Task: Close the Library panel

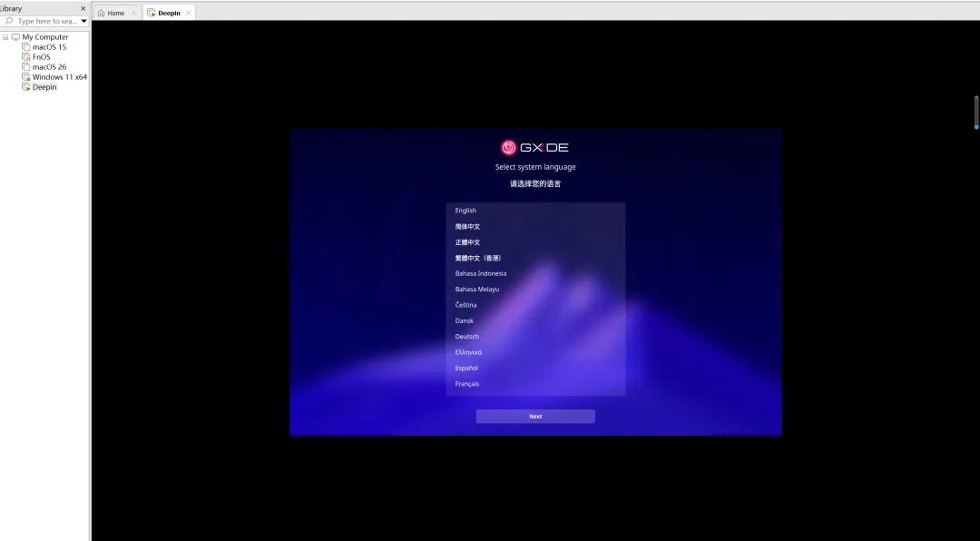Action: (83, 9)
